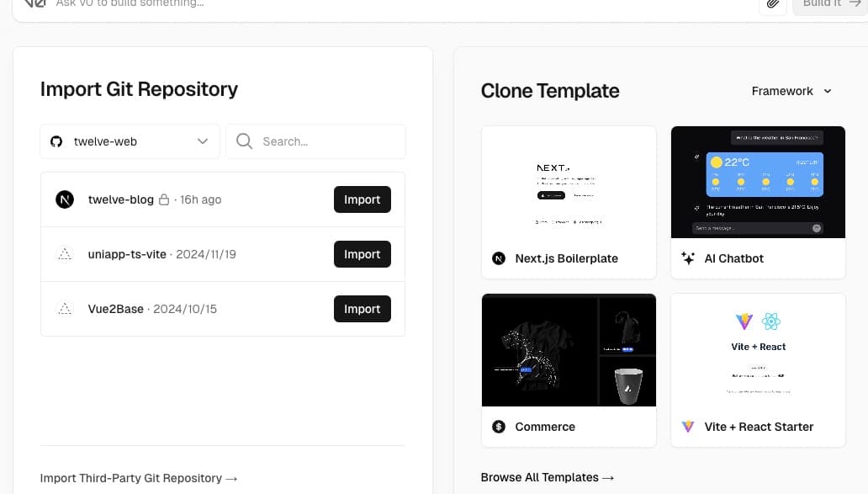This screenshot has width=868, height=494.
Task: Click the dollar icon for Commerce
Action: [499, 427]
